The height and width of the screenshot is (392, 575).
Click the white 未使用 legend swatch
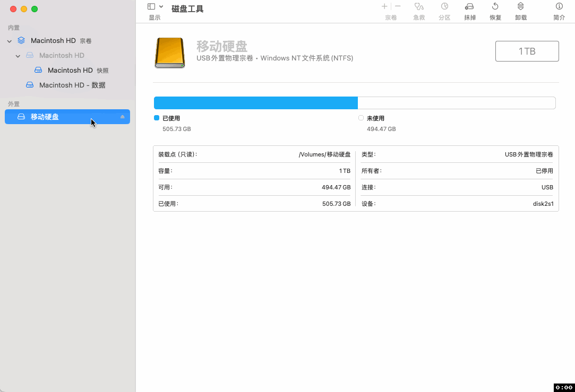[x=361, y=118]
